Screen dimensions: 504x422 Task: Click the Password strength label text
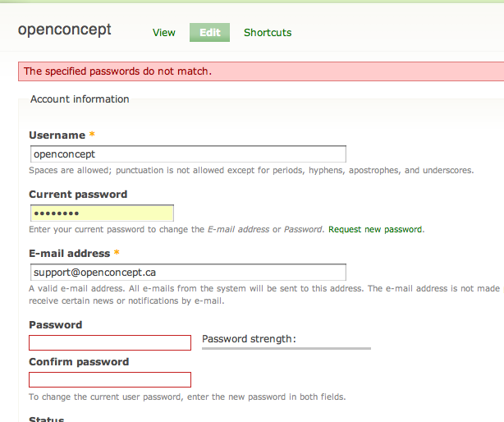point(249,339)
